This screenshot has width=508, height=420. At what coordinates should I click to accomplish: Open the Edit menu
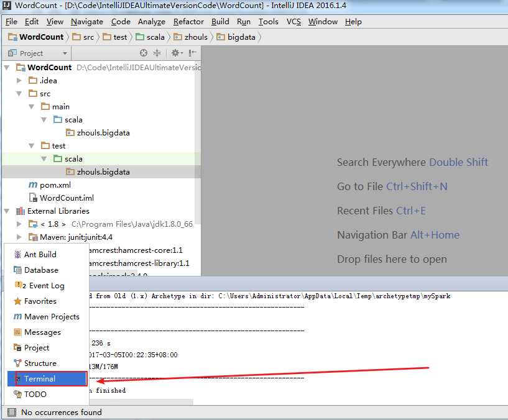click(32, 22)
